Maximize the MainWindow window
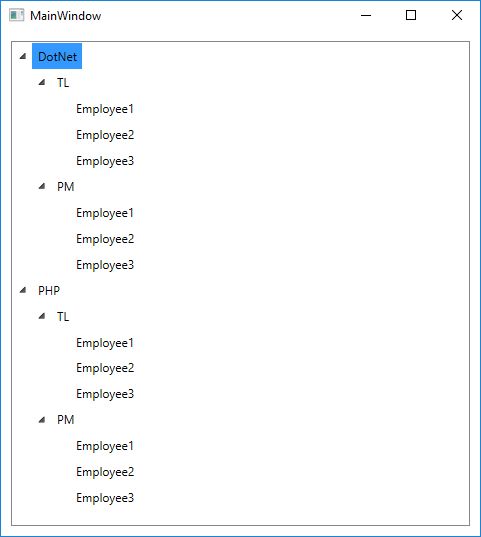The height and width of the screenshot is (537, 481). [x=411, y=15]
